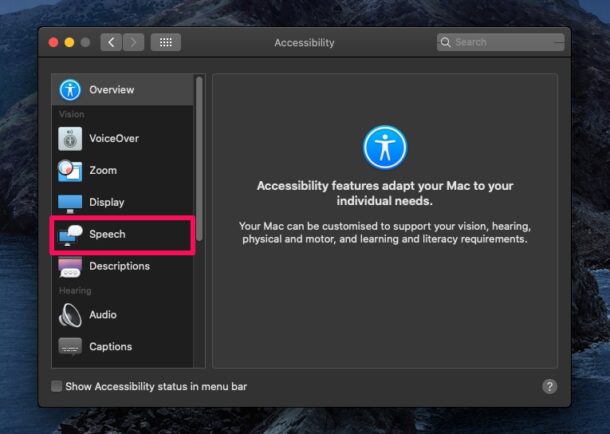Click the Vision section header
Image resolution: width=610 pixels, height=434 pixels.
click(x=72, y=114)
